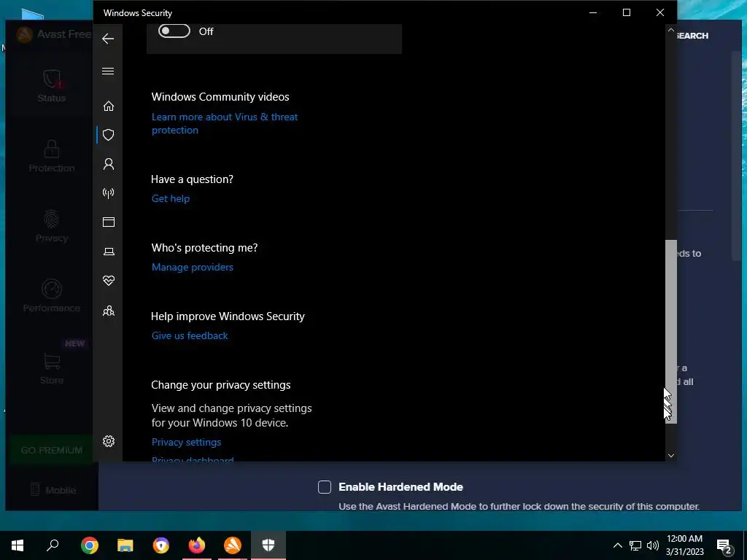Click Windows Security taskbar icon
This screenshot has width=747, height=560.
(268, 545)
